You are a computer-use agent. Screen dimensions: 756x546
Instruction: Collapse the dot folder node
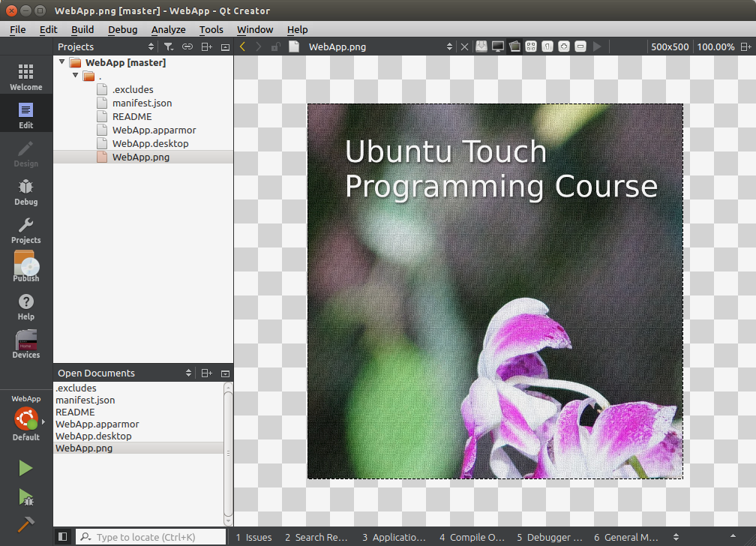coord(75,75)
